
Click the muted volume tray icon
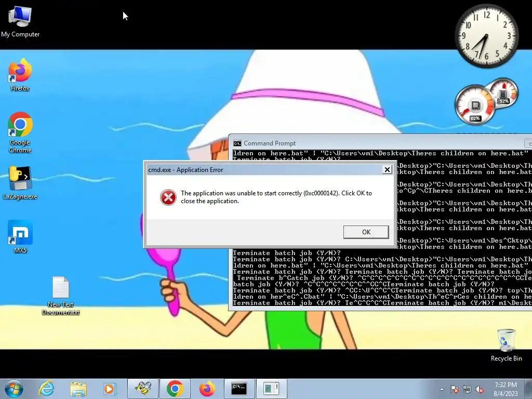(x=480, y=389)
